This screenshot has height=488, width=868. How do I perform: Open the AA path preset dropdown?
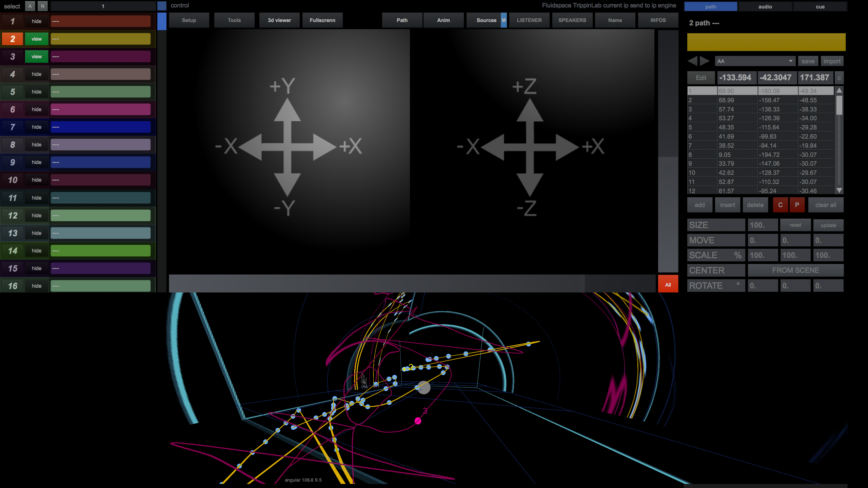[x=755, y=61]
